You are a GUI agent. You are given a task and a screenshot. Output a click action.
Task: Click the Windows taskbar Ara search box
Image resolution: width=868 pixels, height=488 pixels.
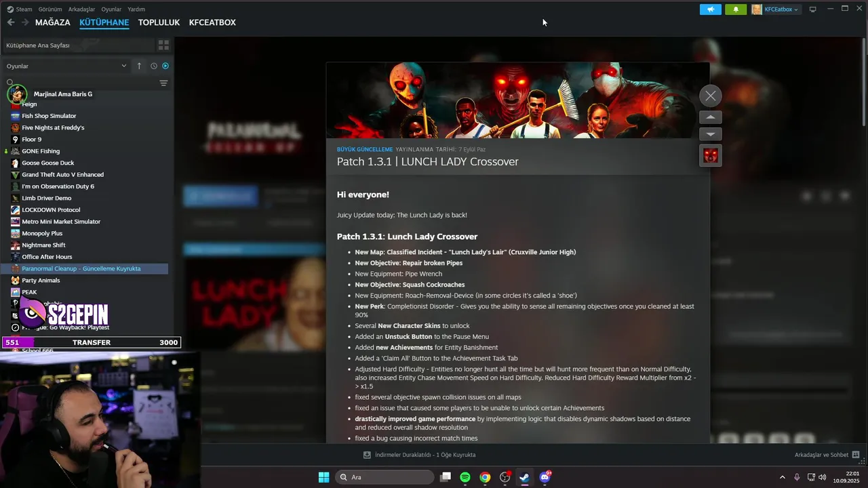pos(384,477)
